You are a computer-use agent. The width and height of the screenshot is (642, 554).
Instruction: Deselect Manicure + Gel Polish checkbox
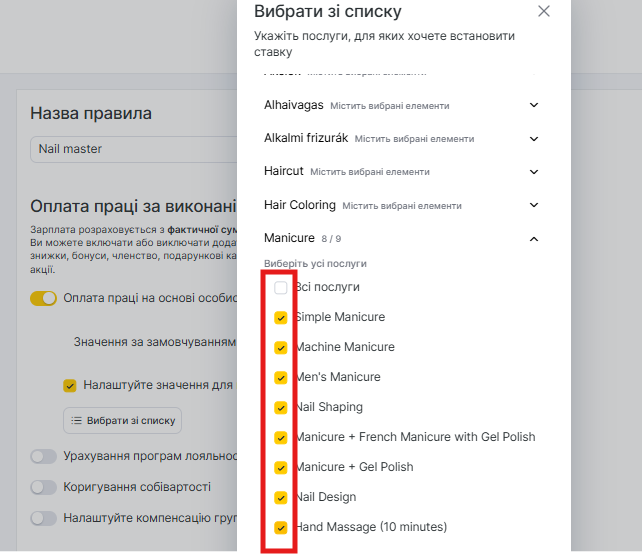(x=281, y=467)
